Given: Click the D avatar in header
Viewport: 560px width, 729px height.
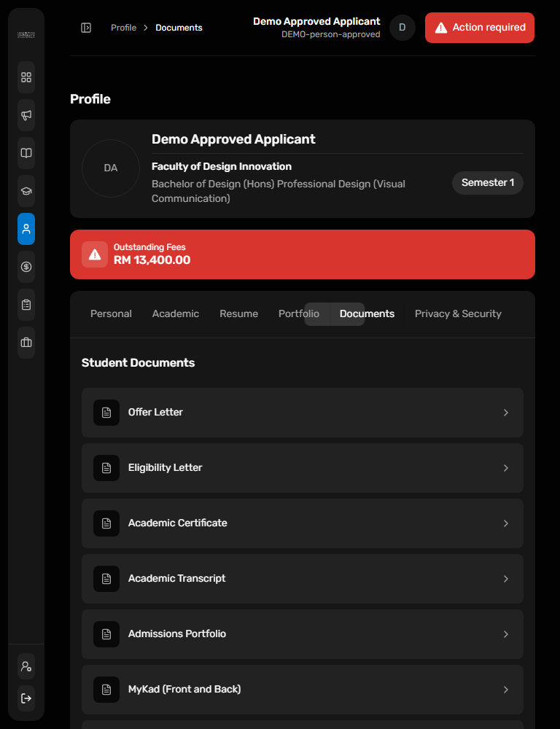Looking at the screenshot, I should (x=402, y=28).
